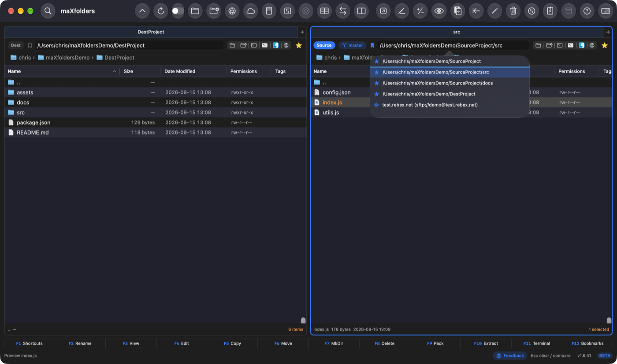Image resolution: width=617 pixels, height=364 pixels.
Task: Click the Source badge in the right pane
Action: pyautogui.click(x=324, y=45)
